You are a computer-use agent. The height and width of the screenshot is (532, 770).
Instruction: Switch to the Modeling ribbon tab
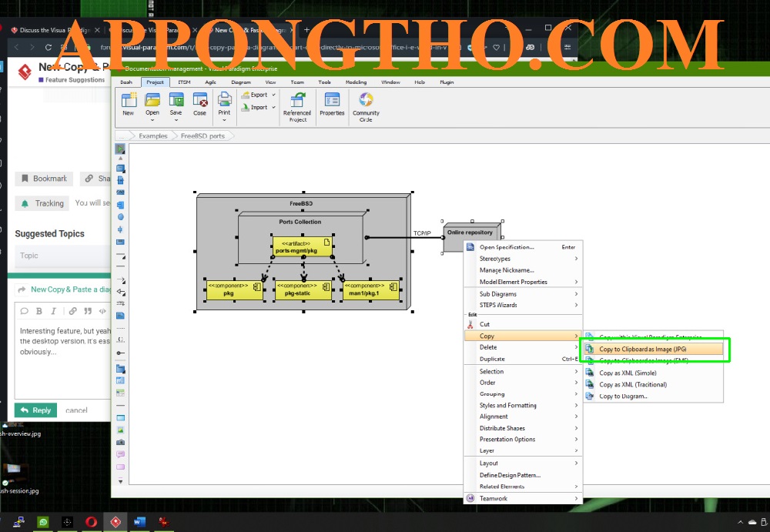(x=356, y=82)
